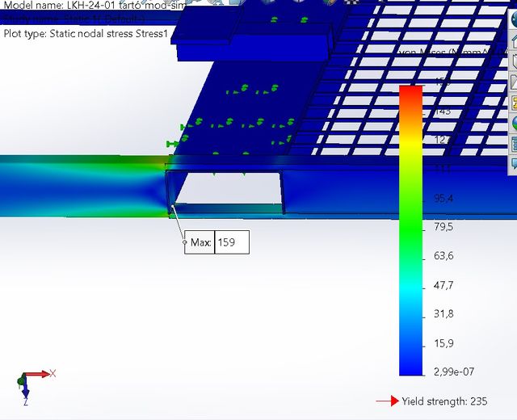517x420 pixels.
Task: Click the rainbow stress color legend bar
Action: coord(411,230)
